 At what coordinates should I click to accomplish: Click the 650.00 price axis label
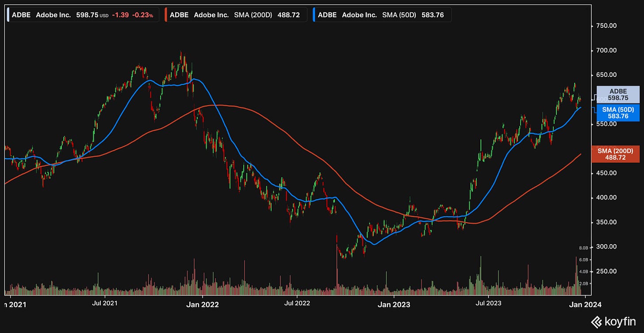(x=606, y=75)
